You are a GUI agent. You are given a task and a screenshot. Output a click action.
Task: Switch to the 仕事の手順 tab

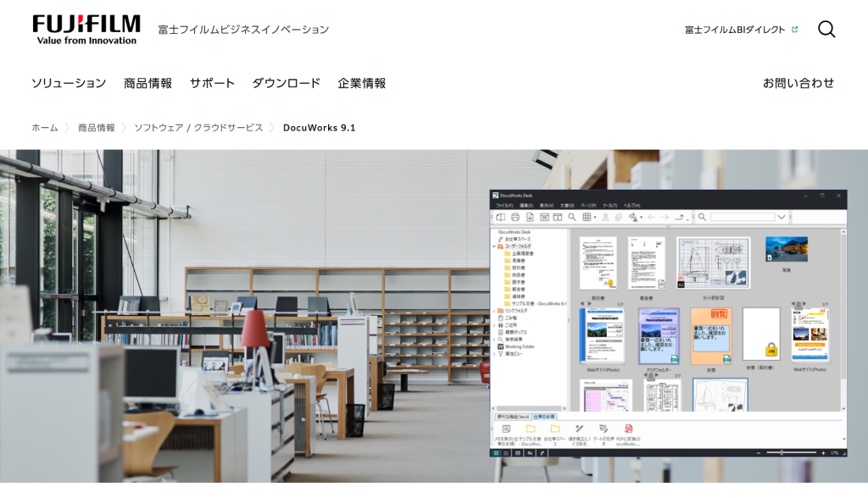[544, 418]
